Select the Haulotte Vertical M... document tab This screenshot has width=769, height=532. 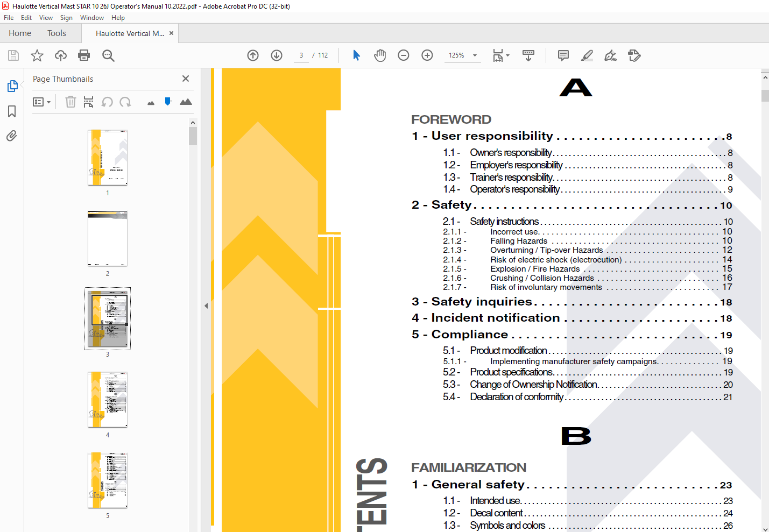click(x=130, y=33)
